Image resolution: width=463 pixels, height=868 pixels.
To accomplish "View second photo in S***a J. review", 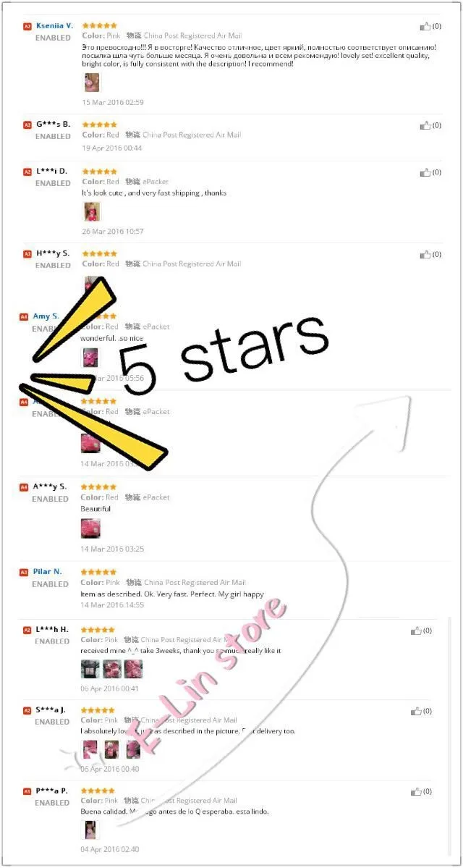I will point(111,749).
